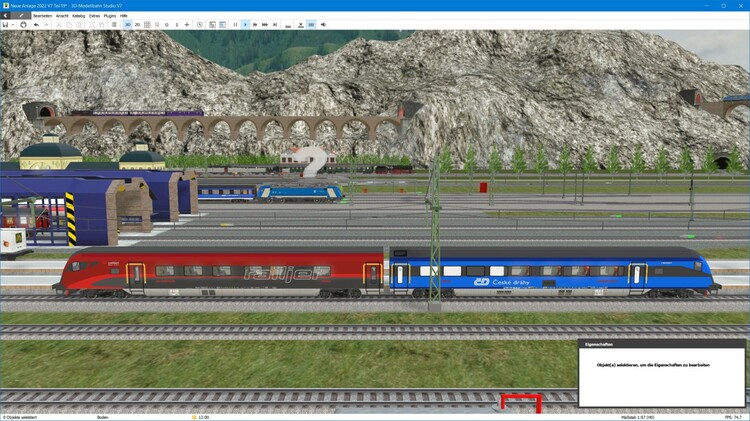Toggle the sound speaker icon

tap(323, 24)
